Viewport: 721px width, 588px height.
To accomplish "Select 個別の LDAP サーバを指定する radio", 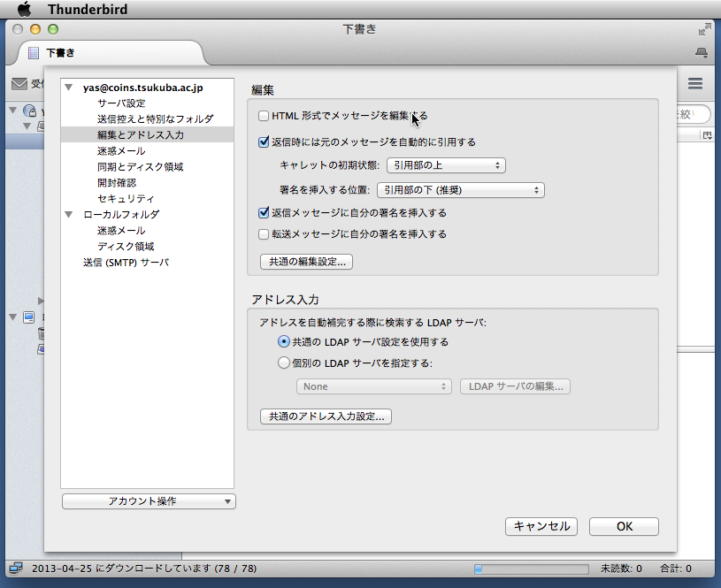I will coord(284,363).
